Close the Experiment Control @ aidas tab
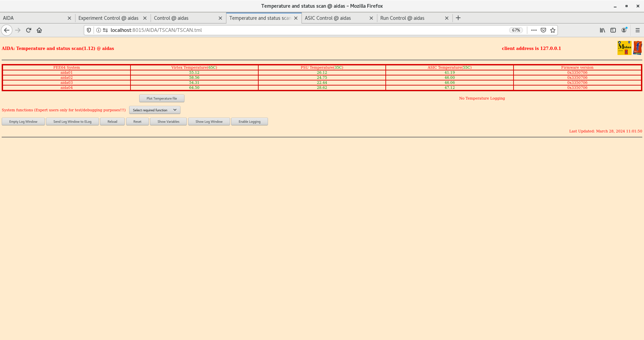Viewport: 644px width, 340px height. 145,18
